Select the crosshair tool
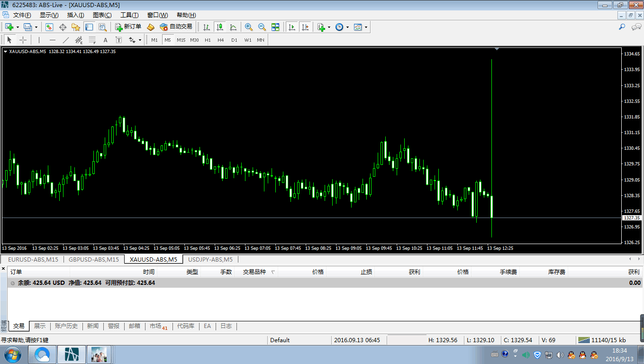The height and width of the screenshot is (364, 644). coord(23,40)
